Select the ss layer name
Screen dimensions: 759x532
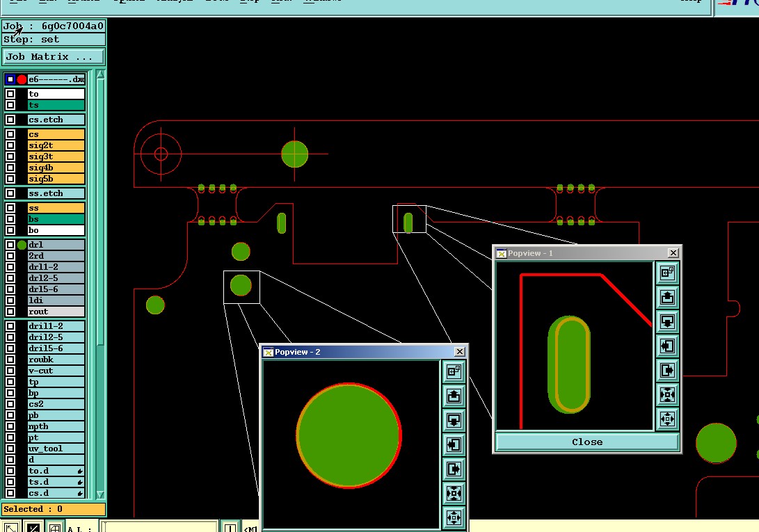point(56,208)
